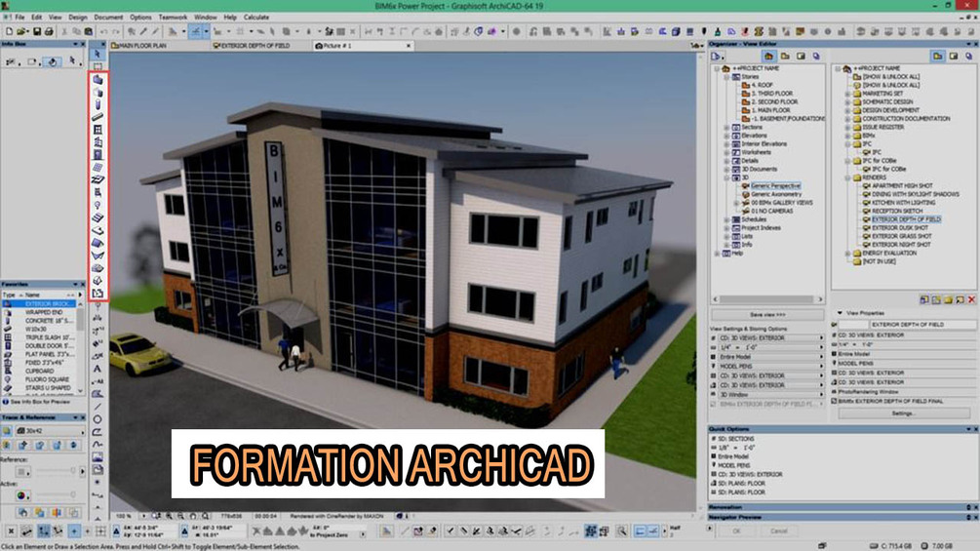Click the Settings... button in View Properties
Image resolution: width=980 pixels, height=551 pixels.
903,413
